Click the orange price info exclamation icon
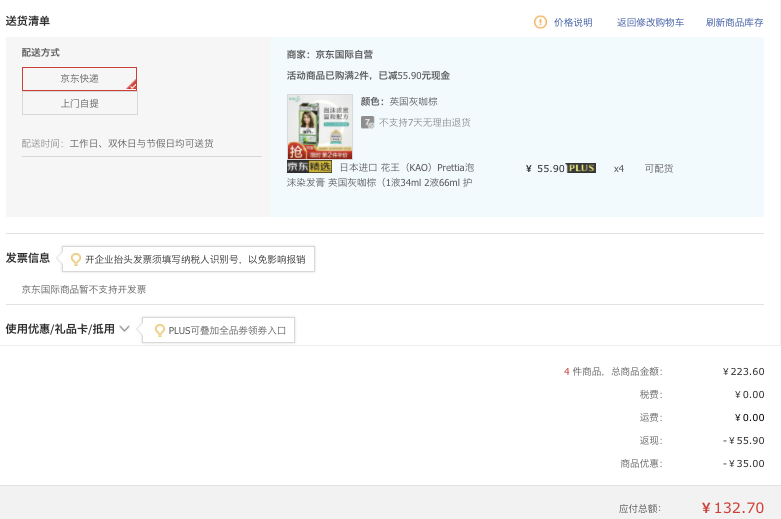 coord(540,22)
